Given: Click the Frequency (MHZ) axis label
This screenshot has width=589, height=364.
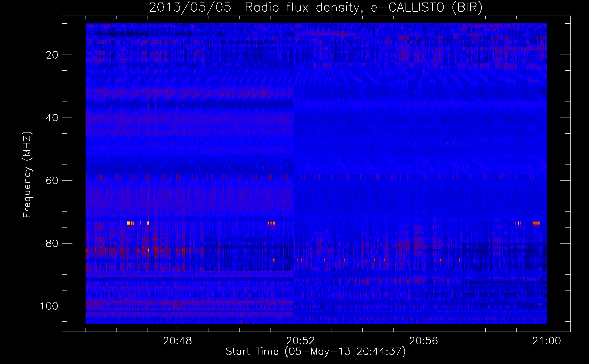Looking at the screenshot, I should pos(27,174).
